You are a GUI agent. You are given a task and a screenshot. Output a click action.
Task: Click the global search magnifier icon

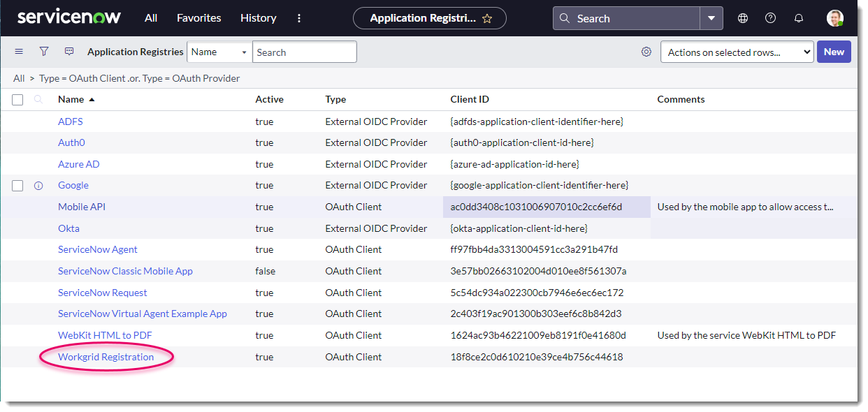click(x=565, y=19)
